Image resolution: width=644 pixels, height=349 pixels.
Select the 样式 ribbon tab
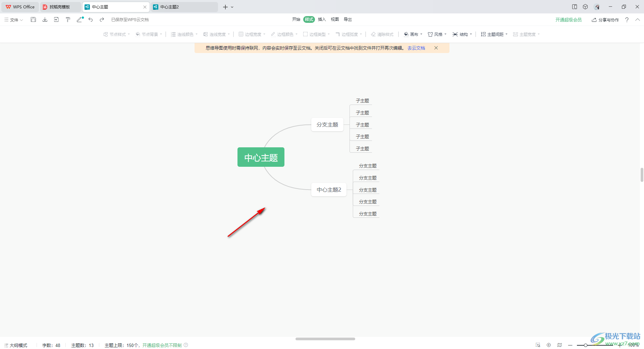pos(309,19)
